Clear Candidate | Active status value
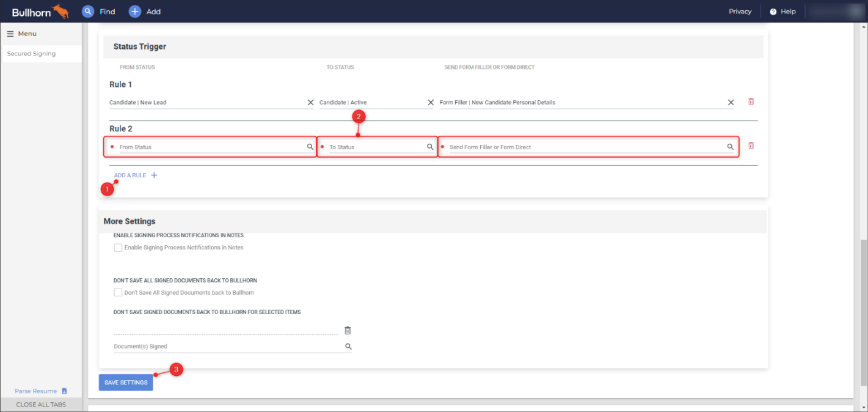 tap(430, 103)
